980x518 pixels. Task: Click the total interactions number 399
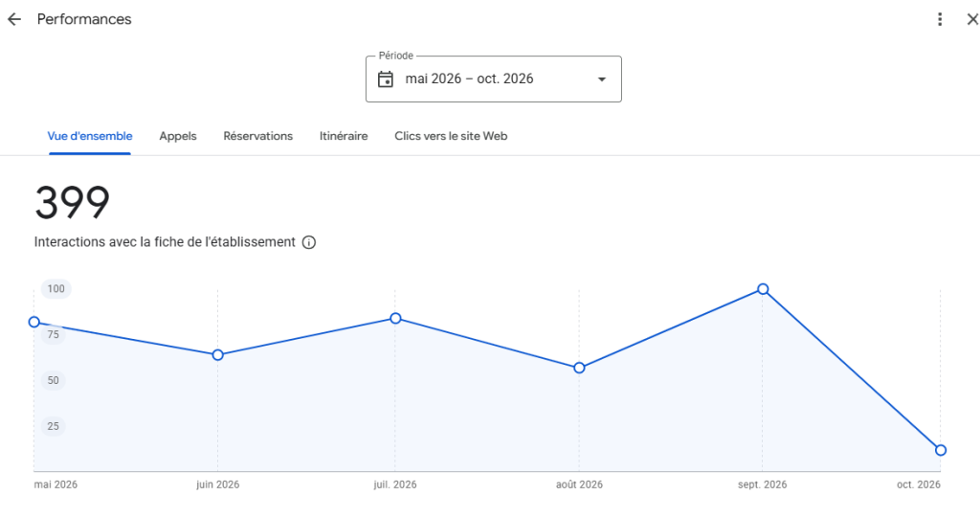pyautogui.click(x=73, y=203)
